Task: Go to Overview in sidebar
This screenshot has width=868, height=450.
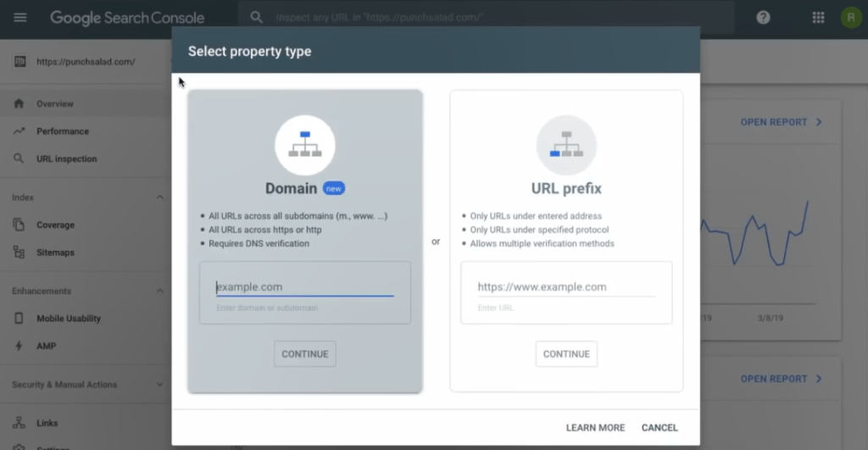Action: (55, 103)
